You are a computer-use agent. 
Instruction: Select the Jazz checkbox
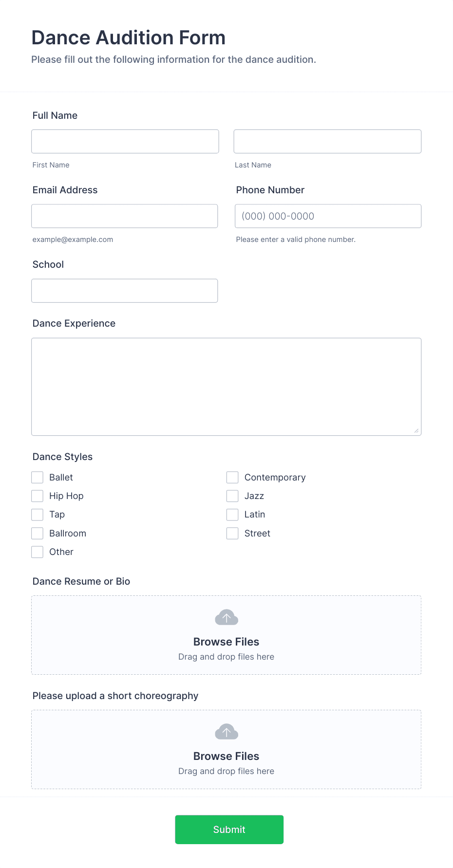coord(232,496)
